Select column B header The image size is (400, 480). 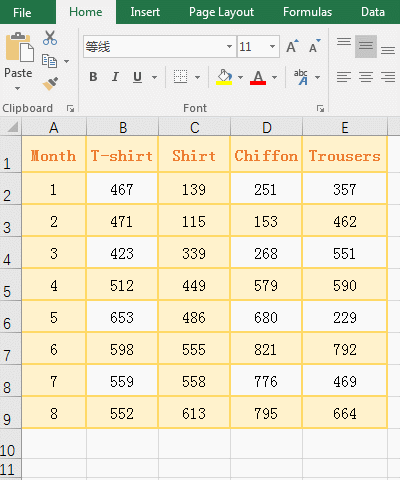123,127
